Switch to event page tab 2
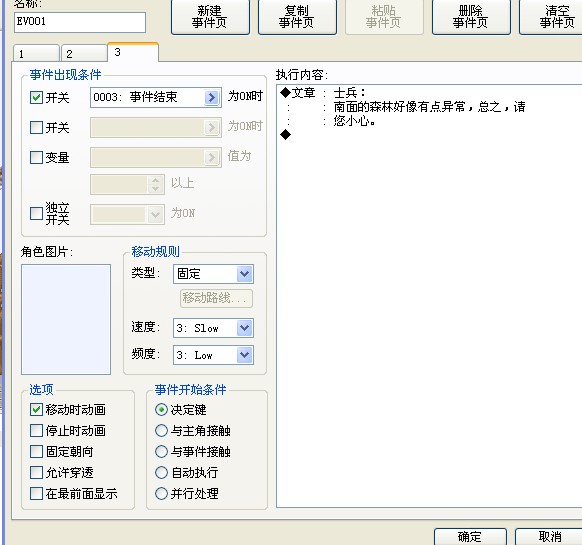The width and height of the screenshot is (582, 545). tap(84, 53)
